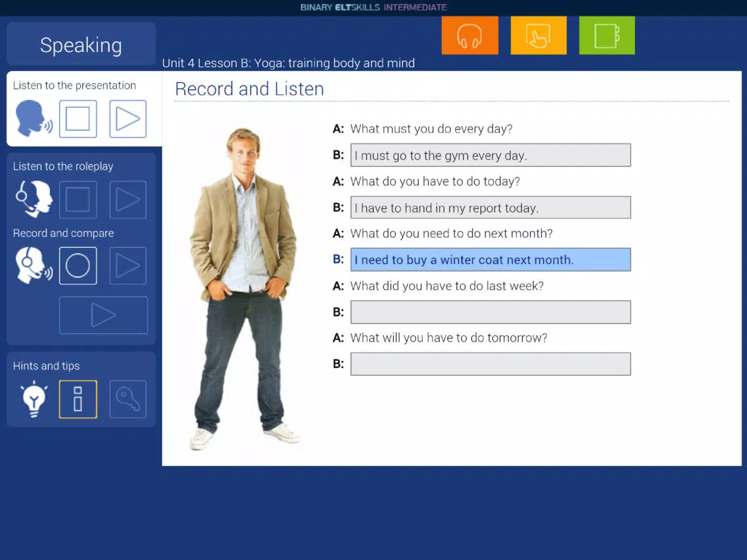Click the Unit 4 Lesson B title
The image size is (747, 560).
point(288,63)
